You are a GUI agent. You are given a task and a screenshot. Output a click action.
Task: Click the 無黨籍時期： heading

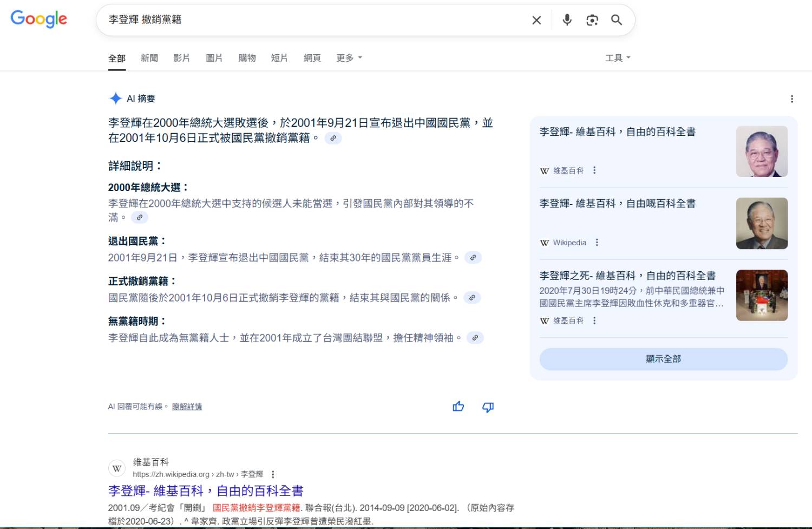pyautogui.click(x=138, y=322)
